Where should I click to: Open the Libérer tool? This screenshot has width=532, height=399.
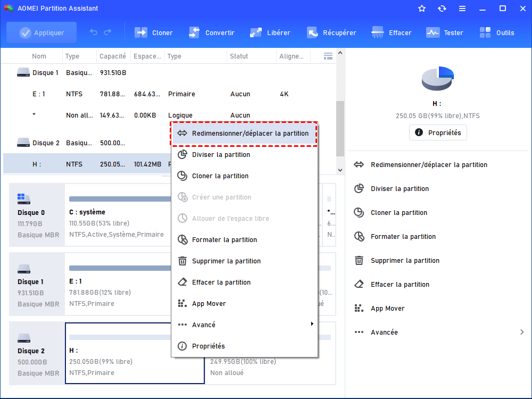point(270,32)
